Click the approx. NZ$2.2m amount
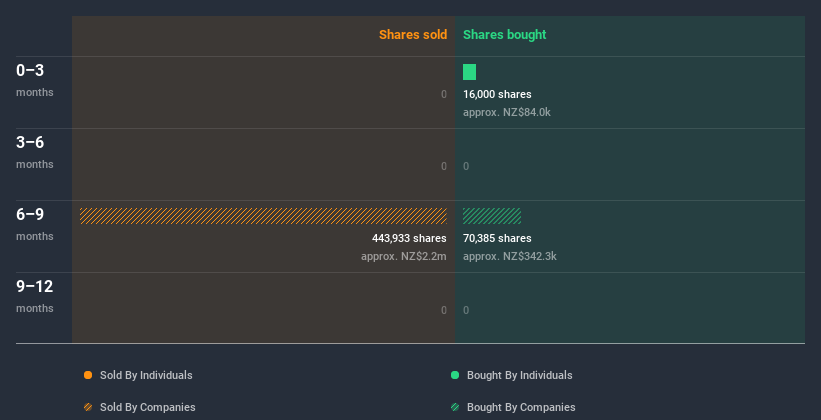The height and width of the screenshot is (420, 821). tap(404, 256)
